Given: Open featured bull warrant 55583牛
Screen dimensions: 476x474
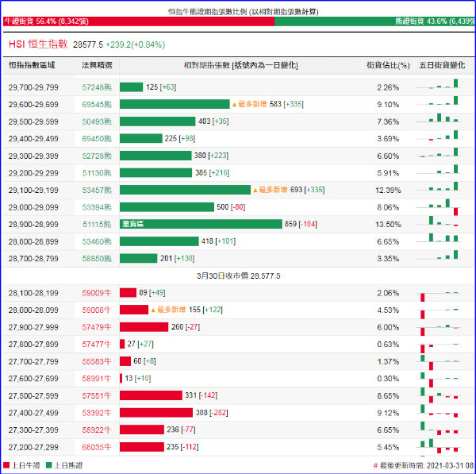Looking at the screenshot, I should pyautogui.click(x=97, y=361).
